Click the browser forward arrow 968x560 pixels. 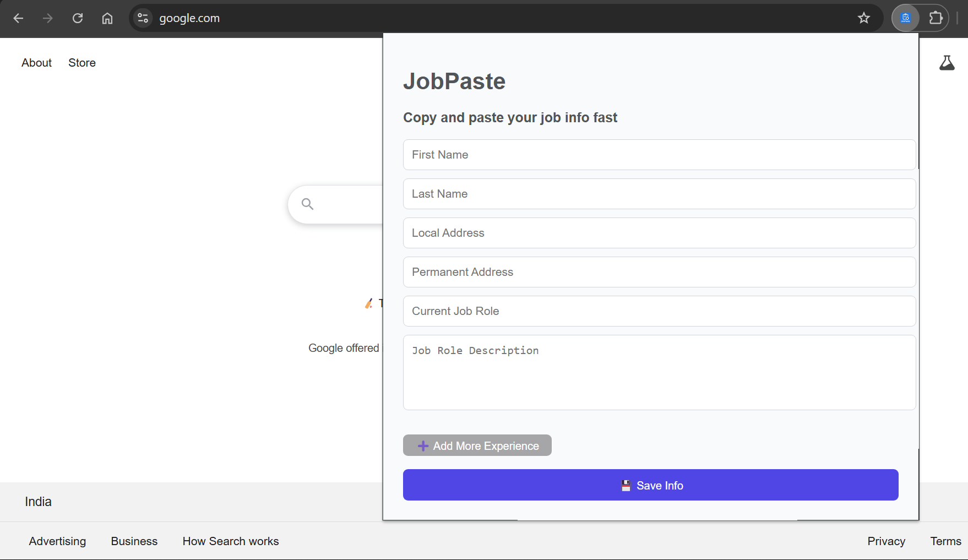pyautogui.click(x=48, y=18)
